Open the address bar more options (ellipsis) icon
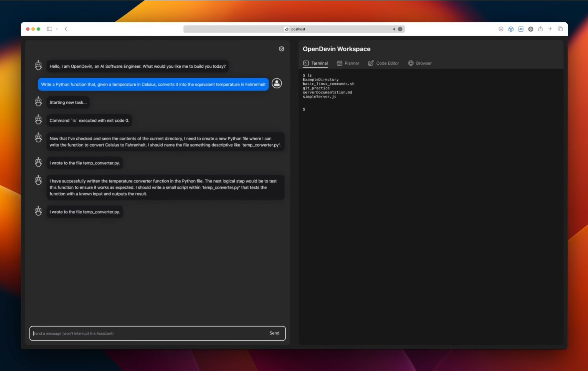The height and width of the screenshot is (371, 588). point(400,29)
